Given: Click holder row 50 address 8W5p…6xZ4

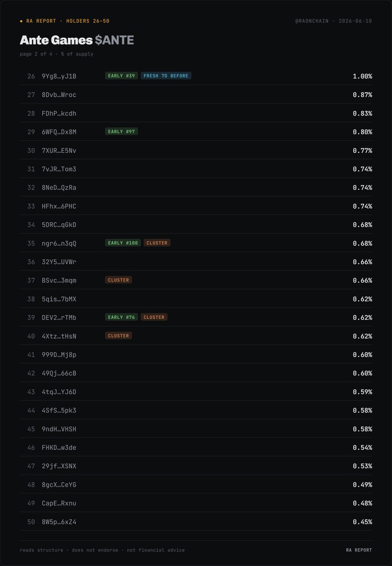Looking at the screenshot, I should tap(59, 522).
